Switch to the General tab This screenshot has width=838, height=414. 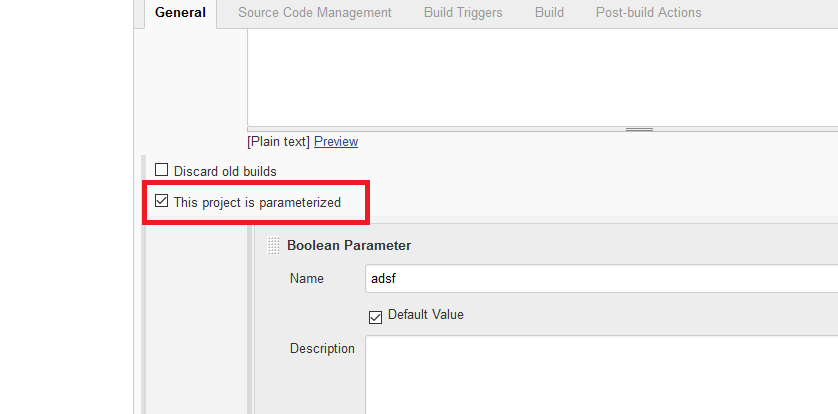(180, 13)
